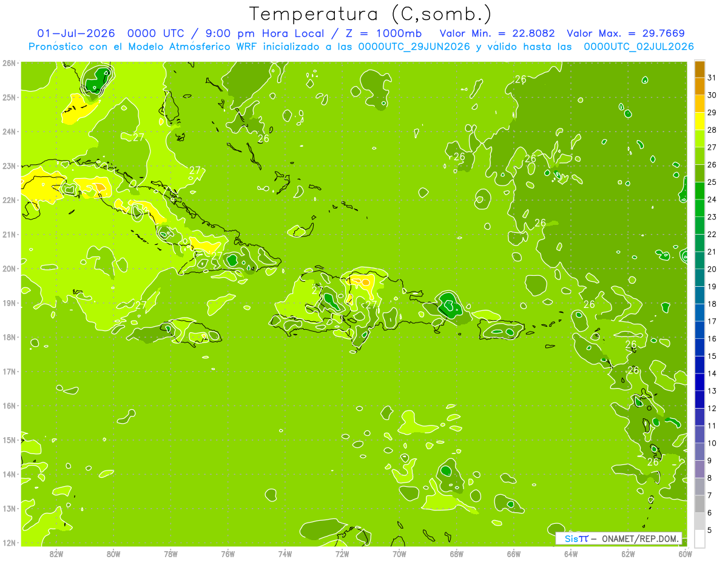Screen dimensions: 728x562
Task: Click the 18N latitude axis label
Action: tap(9, 337)
